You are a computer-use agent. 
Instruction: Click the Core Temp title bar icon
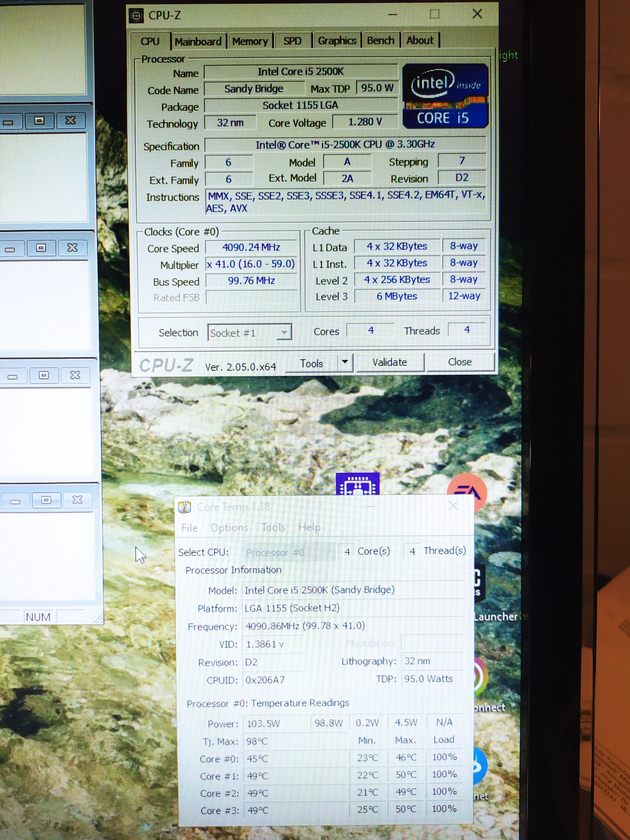(185, 507)
